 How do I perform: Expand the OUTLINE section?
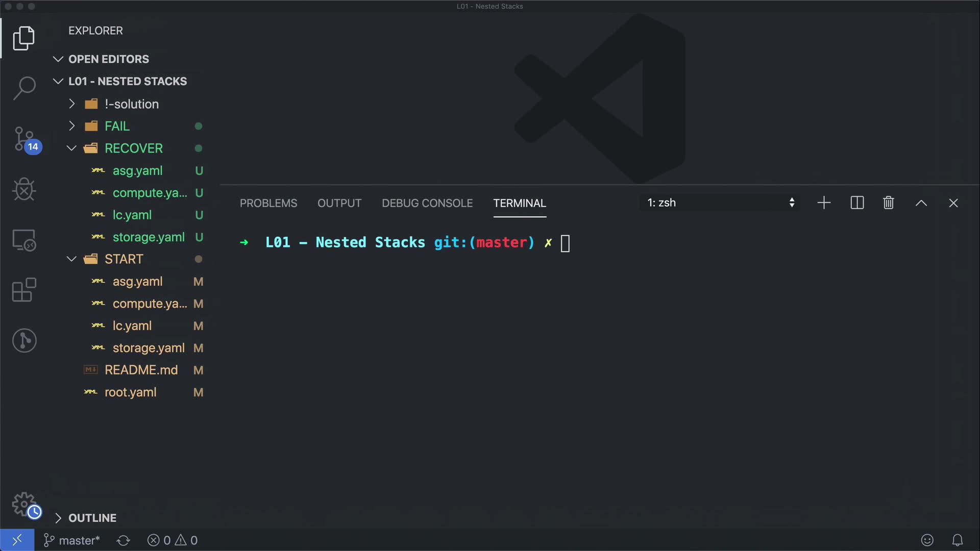pyautogui.click(x=92, y=518)
